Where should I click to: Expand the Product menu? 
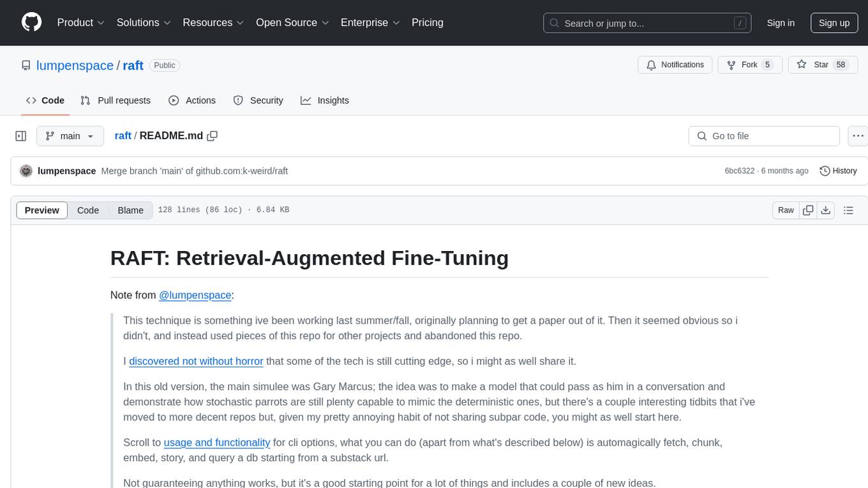81,22
